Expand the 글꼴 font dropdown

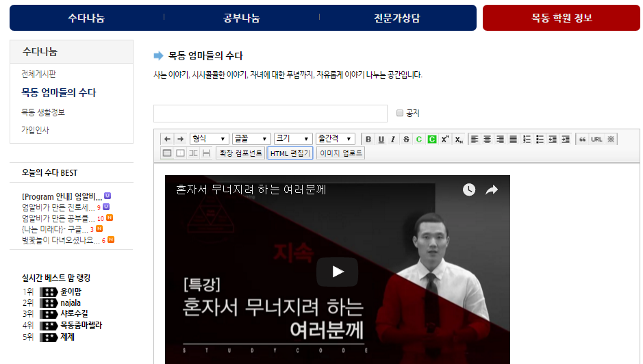[251, 139]
